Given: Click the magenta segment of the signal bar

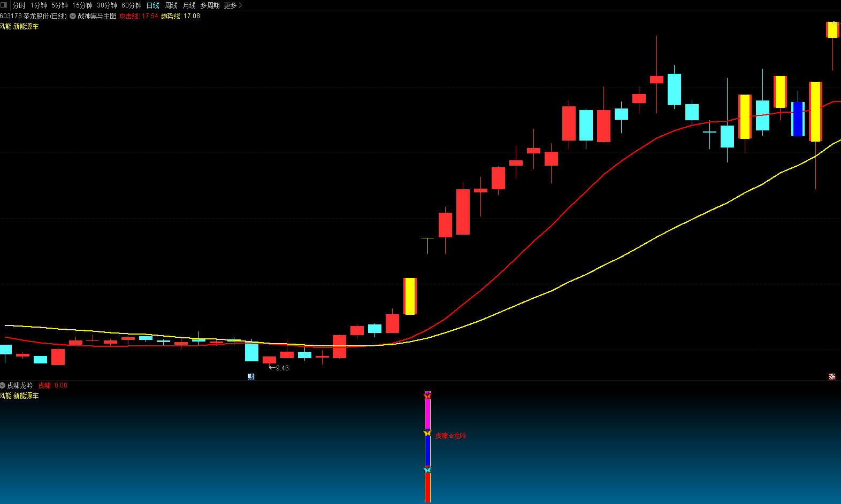Looking at the screenshot, I should [427, 414].
